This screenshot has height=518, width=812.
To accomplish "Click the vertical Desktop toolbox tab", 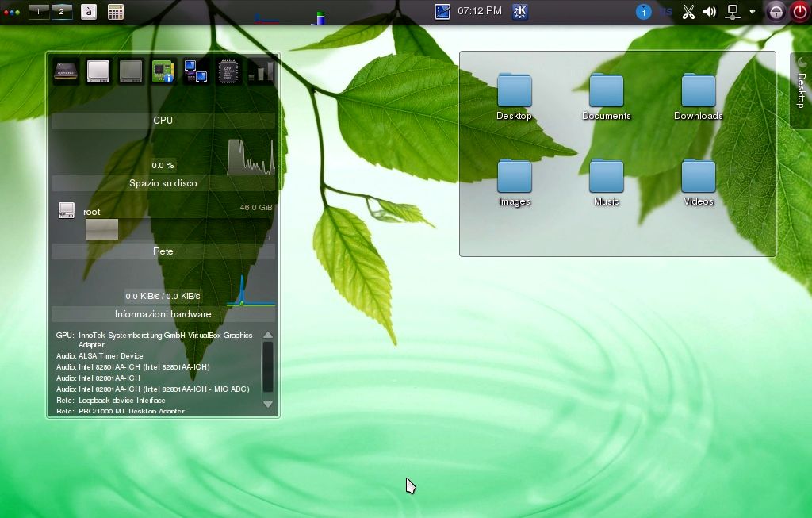I will point(801,90).
